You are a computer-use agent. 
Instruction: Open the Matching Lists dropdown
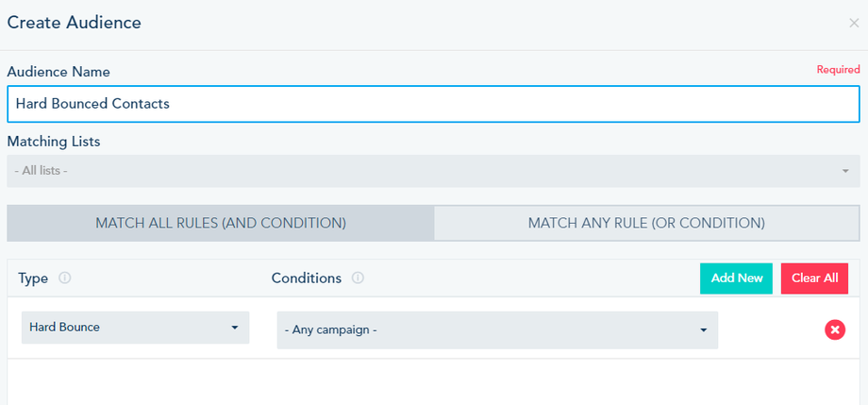pyautogui.click(x=425, y=171)
